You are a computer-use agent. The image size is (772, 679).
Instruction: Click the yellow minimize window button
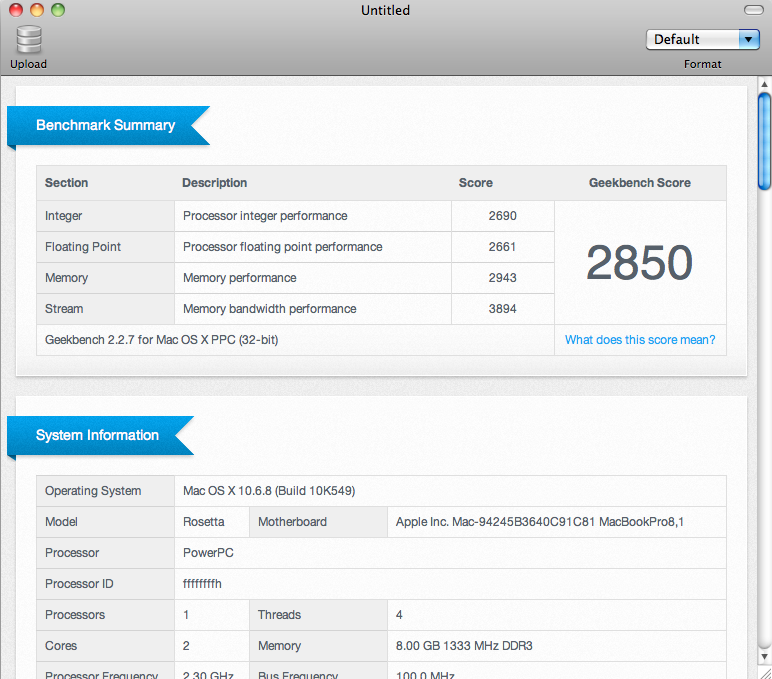coord(37,10)
